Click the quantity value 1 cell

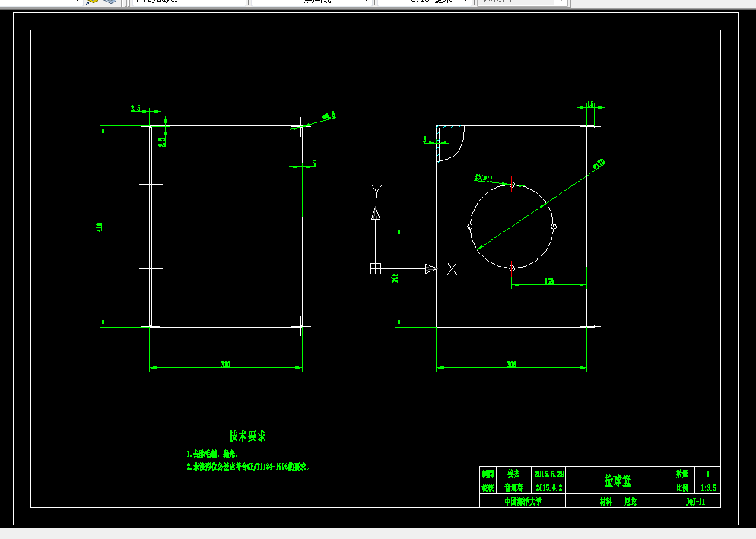click(x=708, y=474)
